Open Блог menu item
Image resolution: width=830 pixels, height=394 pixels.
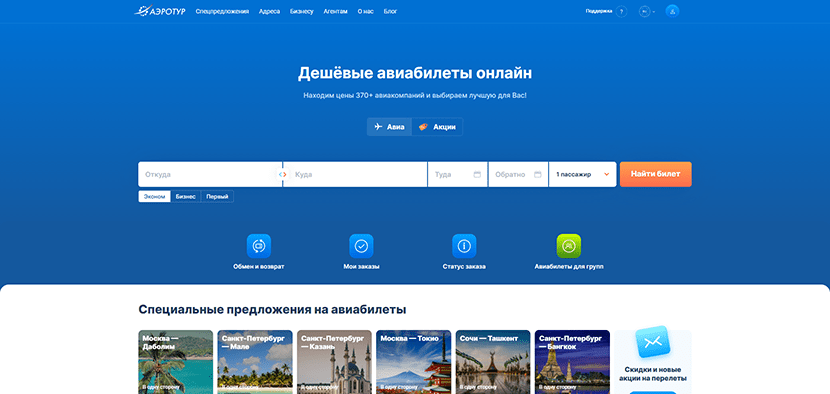[390, 11]
